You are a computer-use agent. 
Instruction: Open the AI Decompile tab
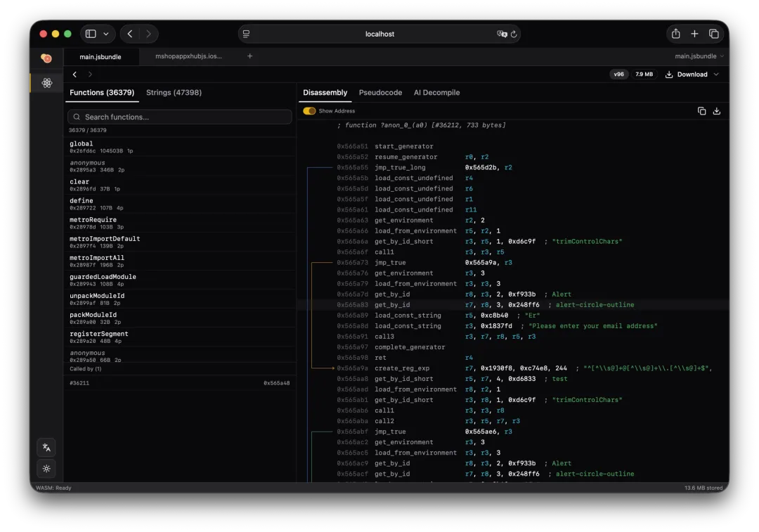436,93
